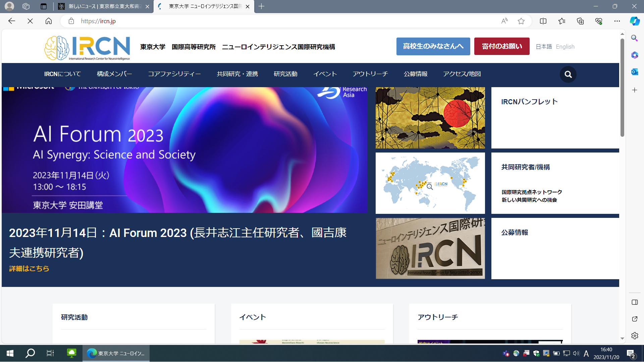Follow the 詳細はこちら link
644x362 pixels.
click(29, 268)
